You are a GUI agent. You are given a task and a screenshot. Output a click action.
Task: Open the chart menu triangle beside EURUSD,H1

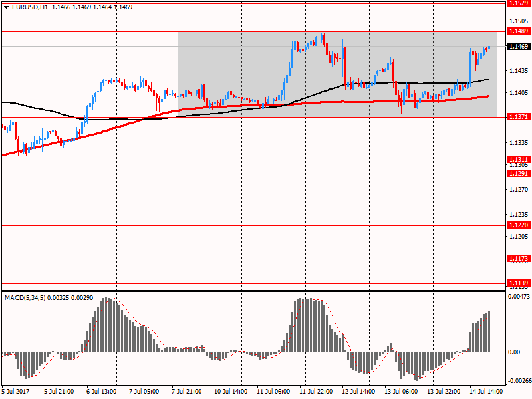click(7, 7)
